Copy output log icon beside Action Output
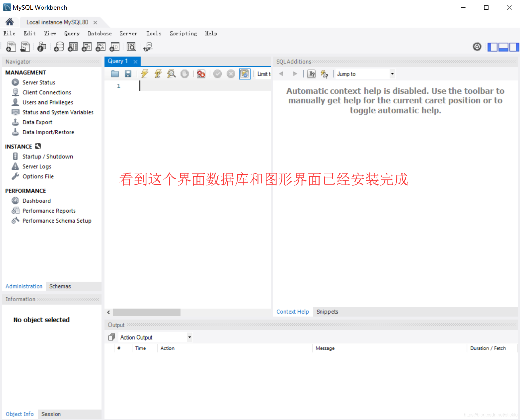This screenshot has width=520, height=420. (112, 337)
